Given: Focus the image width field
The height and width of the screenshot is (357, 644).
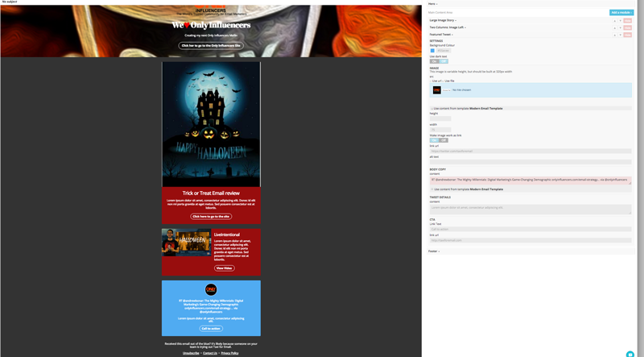Looking at the screenshot, I should point(440,130).
